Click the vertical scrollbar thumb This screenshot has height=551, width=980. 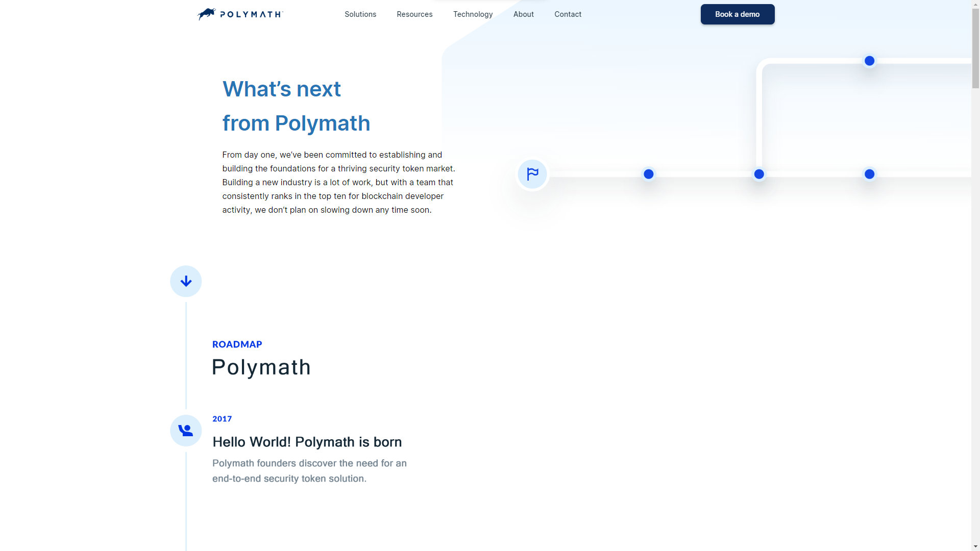pos(975,48)
